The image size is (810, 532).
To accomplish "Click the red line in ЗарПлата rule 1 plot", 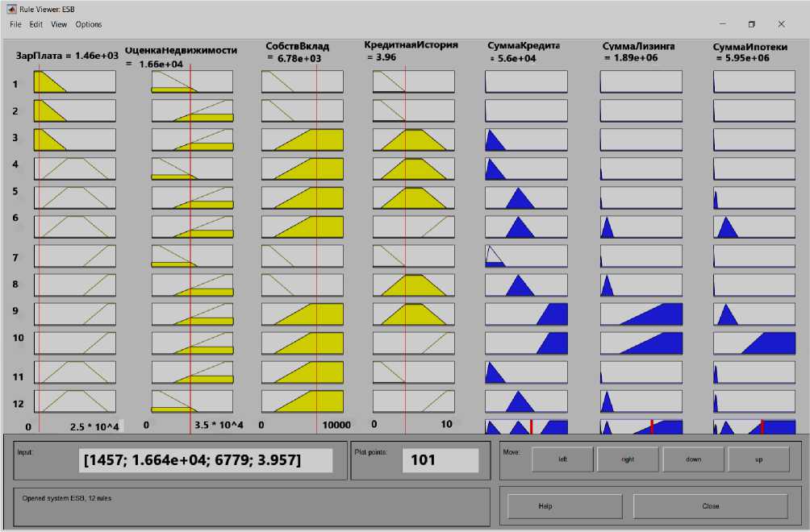I will [39, 81].
